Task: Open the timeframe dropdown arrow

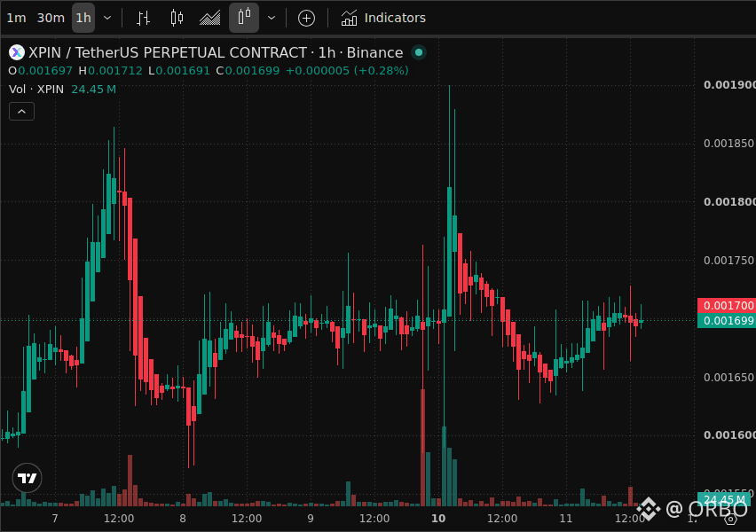Action: [x=107, y=18]
